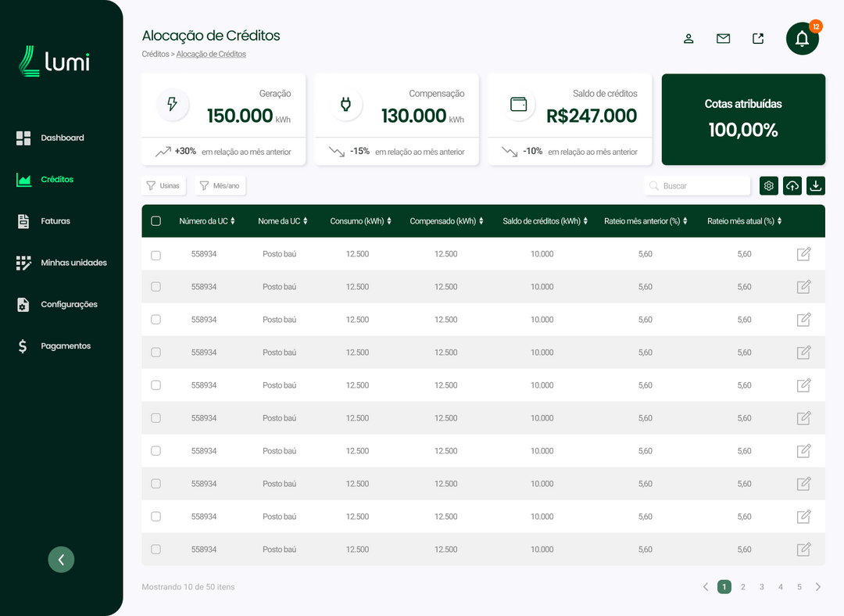Check the first row's checkbox

click(156, 253)
